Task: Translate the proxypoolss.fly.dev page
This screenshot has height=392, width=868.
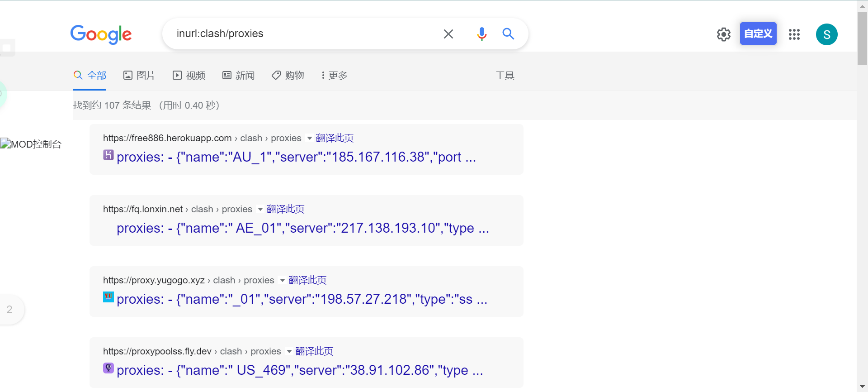Action: 314,351
